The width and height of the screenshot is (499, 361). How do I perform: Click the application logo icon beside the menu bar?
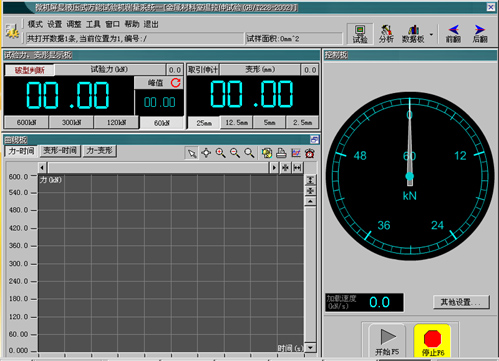(x=12, y=32)
